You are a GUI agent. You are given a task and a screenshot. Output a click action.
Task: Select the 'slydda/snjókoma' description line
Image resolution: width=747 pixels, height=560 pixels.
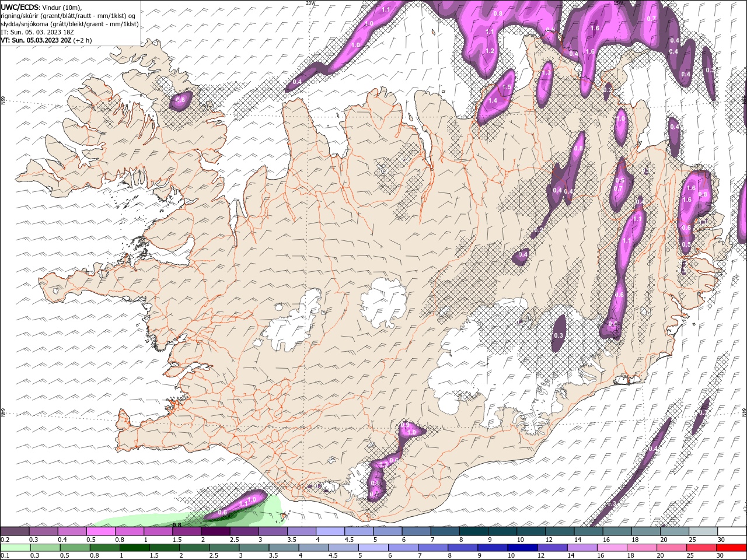pos(69,24)
